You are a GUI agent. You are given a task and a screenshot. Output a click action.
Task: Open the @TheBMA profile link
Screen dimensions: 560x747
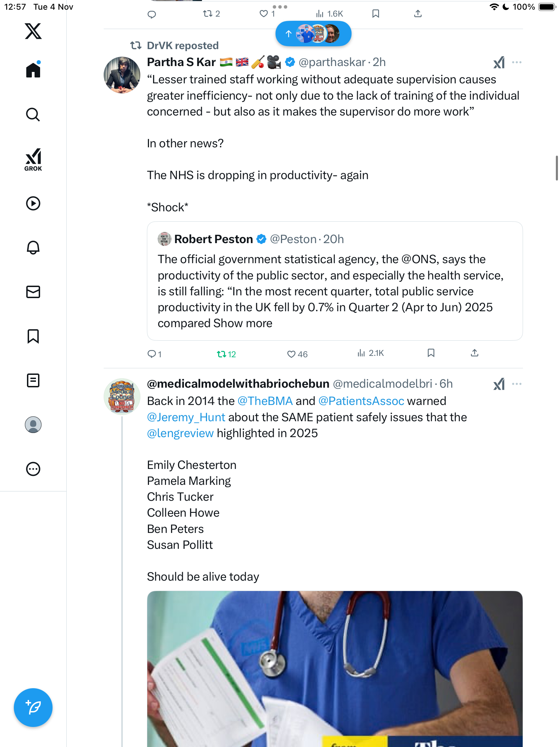[x=265, y=401]
